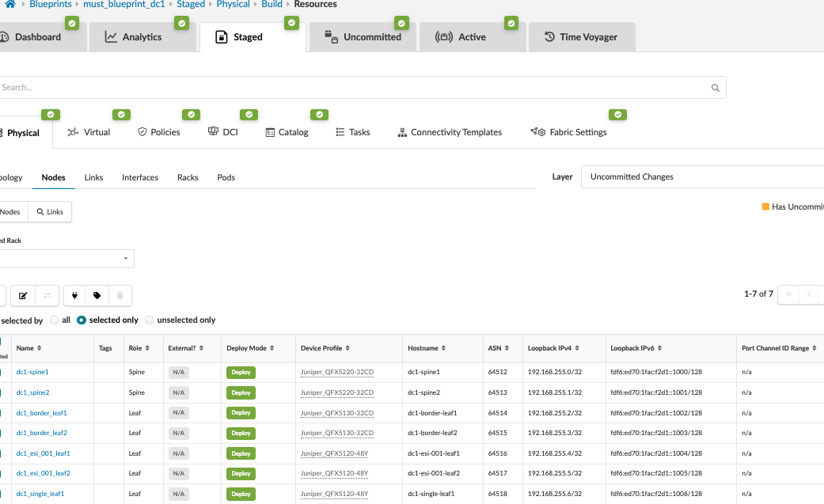Image resolution: width=824 pixels, height=504 pixels.
Task: Choose the 'selected only' radio button
Action: (82, 320)
